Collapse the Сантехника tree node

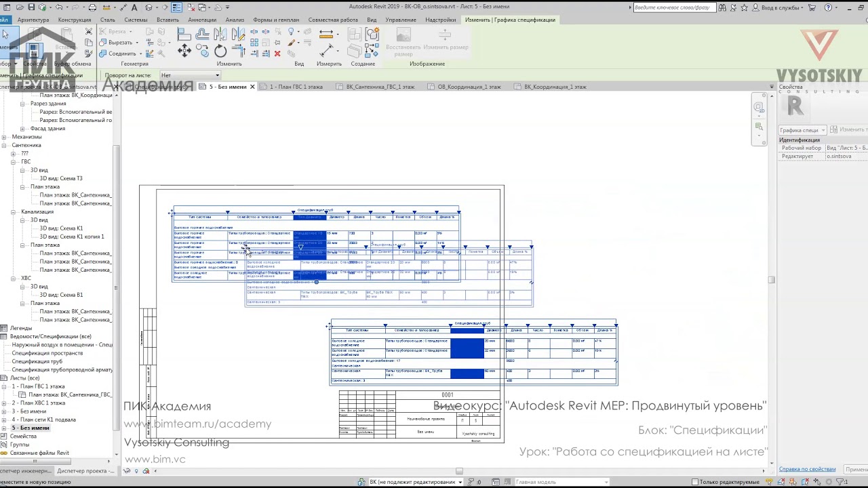(x=5, y=145)
